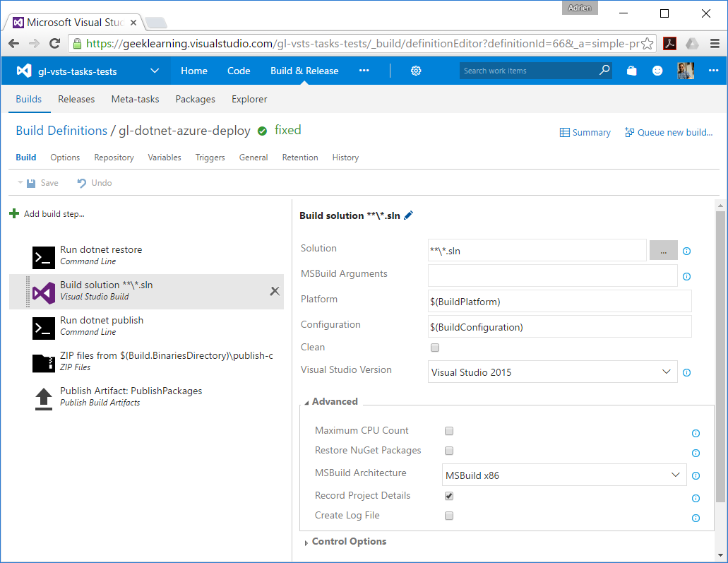Click the MSBuild Arguments input field
The width and height of the screenshot is (728, 563).
552,276
